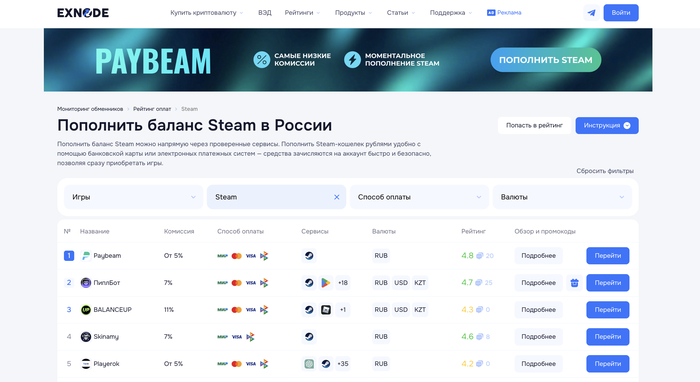Click the Пополнить Steam banner button
The image size is (700, 382).
546,60
